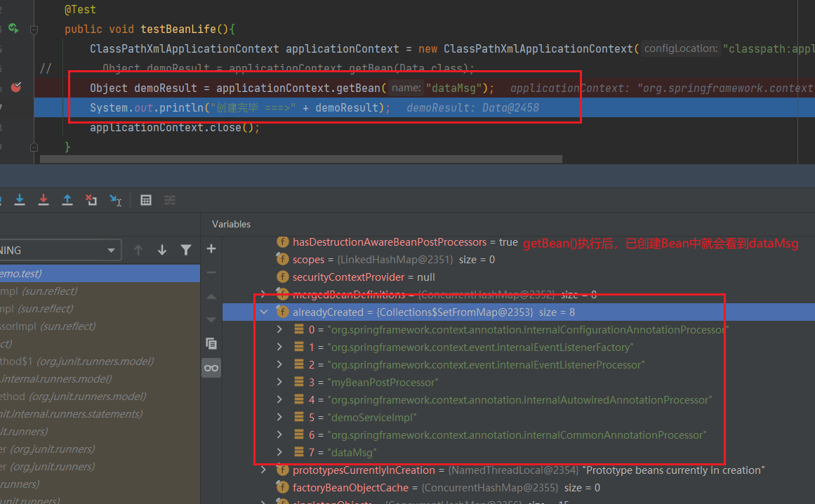
Task: Collapse the alreadyCreated variable node
Action: point(264,312)
